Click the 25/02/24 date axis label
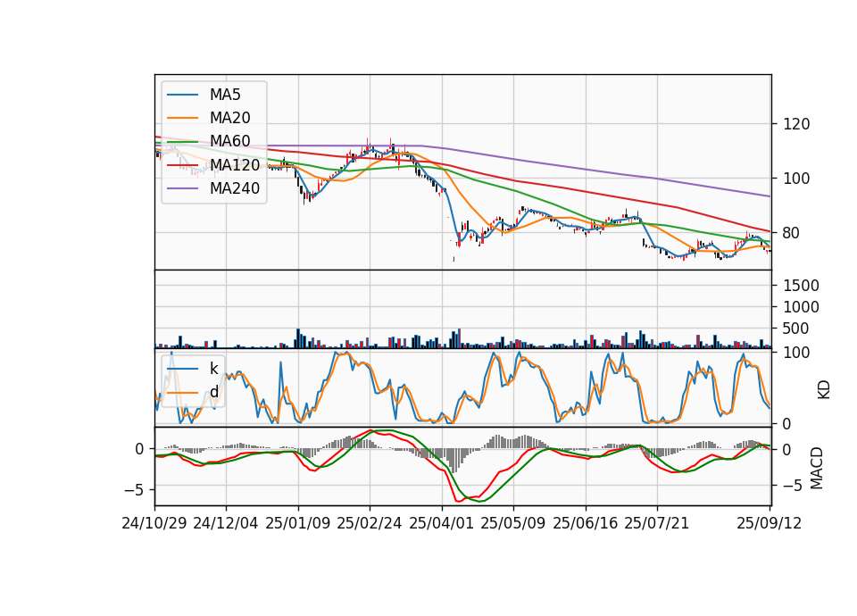Screen dimensions: 857x616 pos(370,523)
